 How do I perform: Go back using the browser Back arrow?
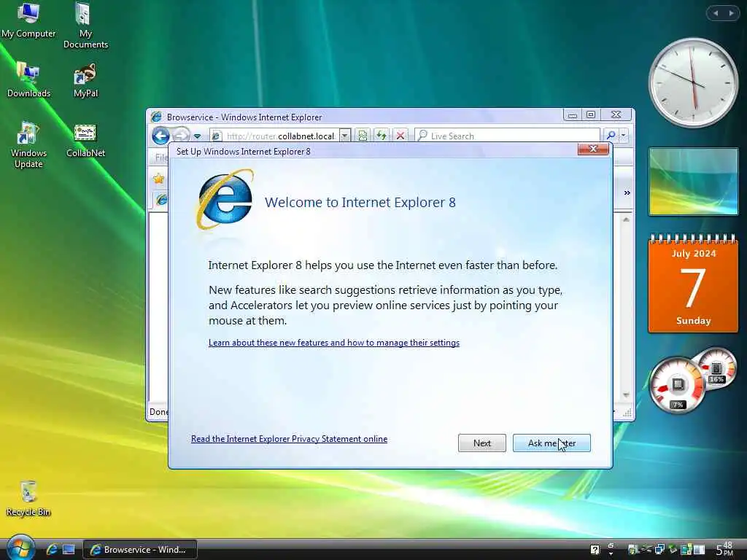tap(160, 136)
